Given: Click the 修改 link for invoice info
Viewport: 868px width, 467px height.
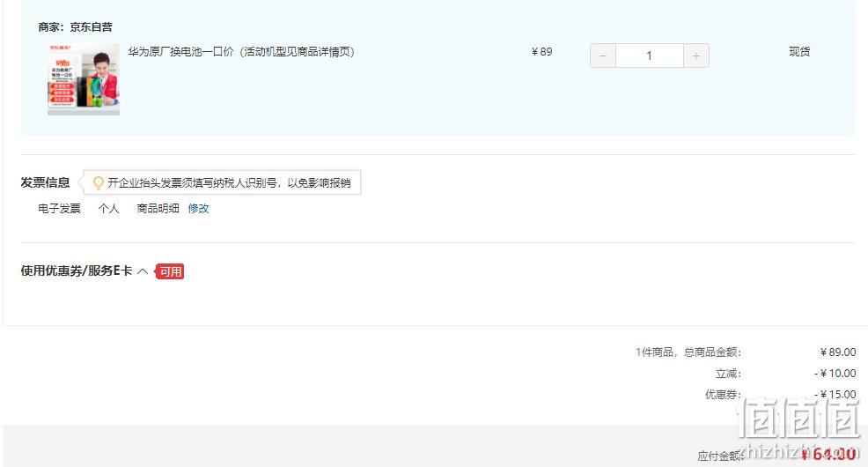Looking at the screenshot, I should point(198,208).
